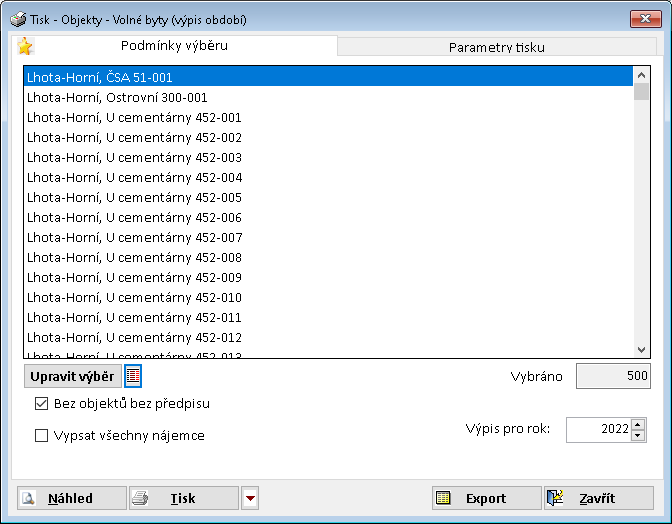
Task: Open the red arrow dropdown next to Tisk
Action: click(x=250, y=498)
